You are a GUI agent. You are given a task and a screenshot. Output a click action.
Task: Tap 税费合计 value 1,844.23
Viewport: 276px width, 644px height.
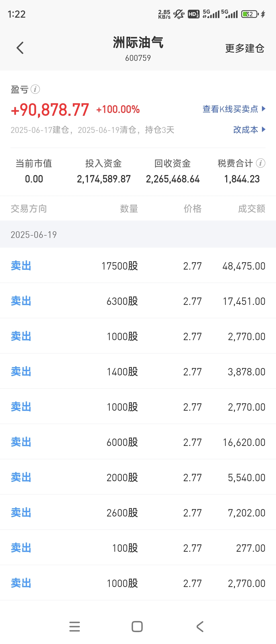tap(242, 179)
